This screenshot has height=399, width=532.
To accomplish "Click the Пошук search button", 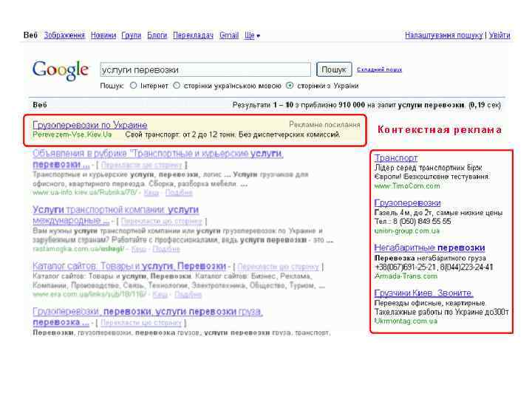I will tap(334, 69).
